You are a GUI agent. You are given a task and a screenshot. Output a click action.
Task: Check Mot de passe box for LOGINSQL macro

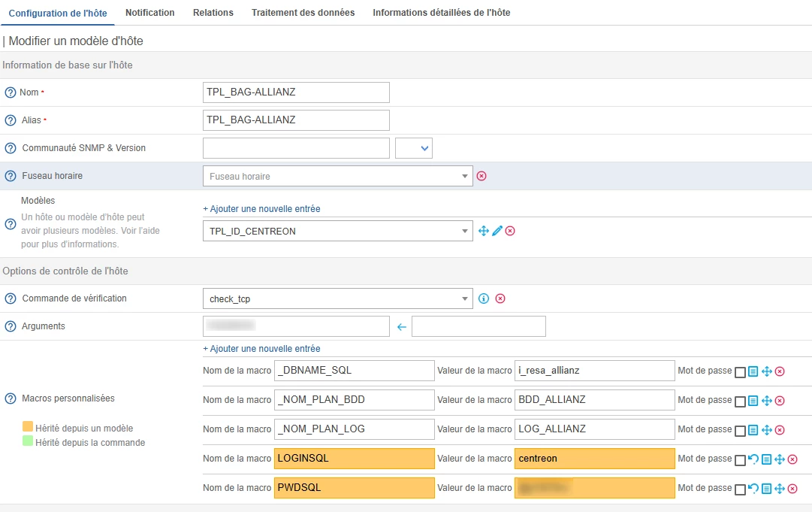741,459
